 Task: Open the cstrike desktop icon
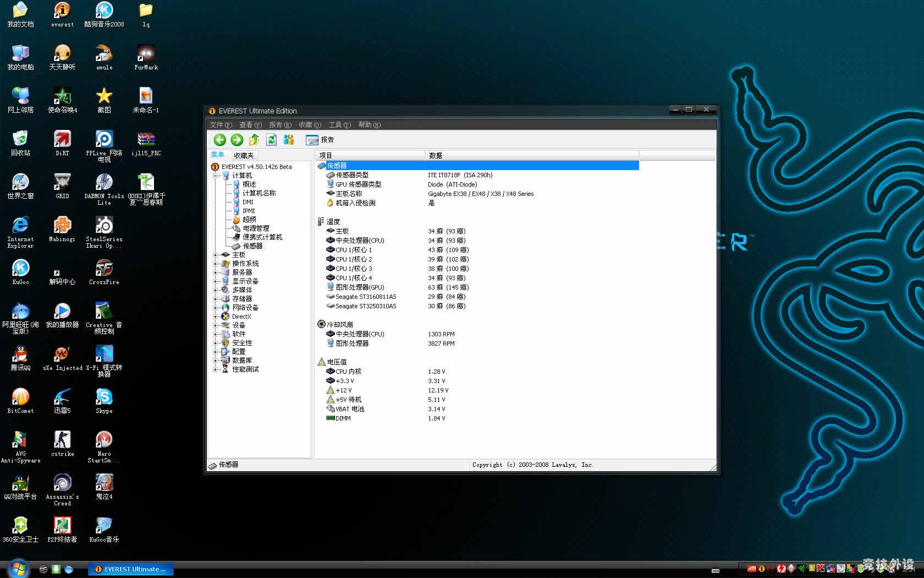(62, 444)
